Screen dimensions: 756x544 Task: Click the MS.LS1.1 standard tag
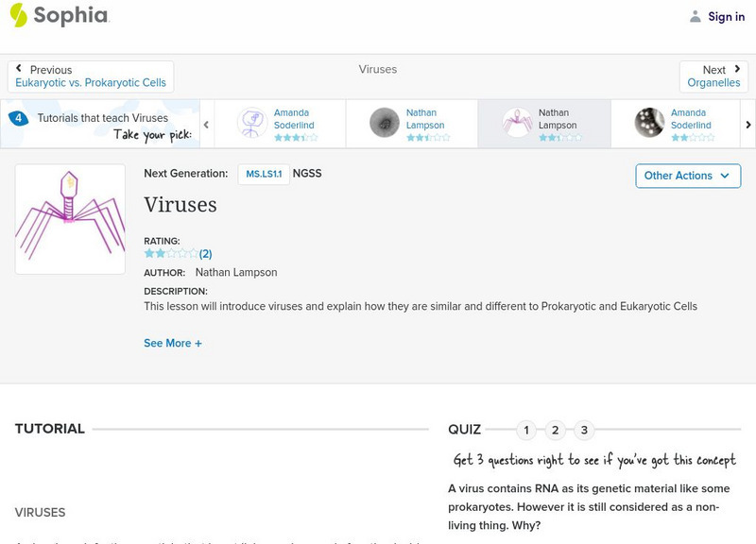(x=264, y=175)
